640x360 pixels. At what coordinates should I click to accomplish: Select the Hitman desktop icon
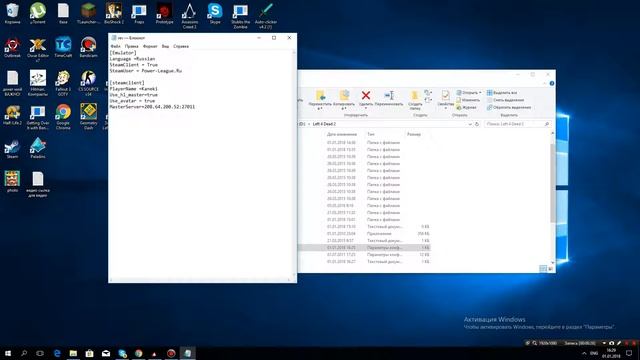[38, 83]
